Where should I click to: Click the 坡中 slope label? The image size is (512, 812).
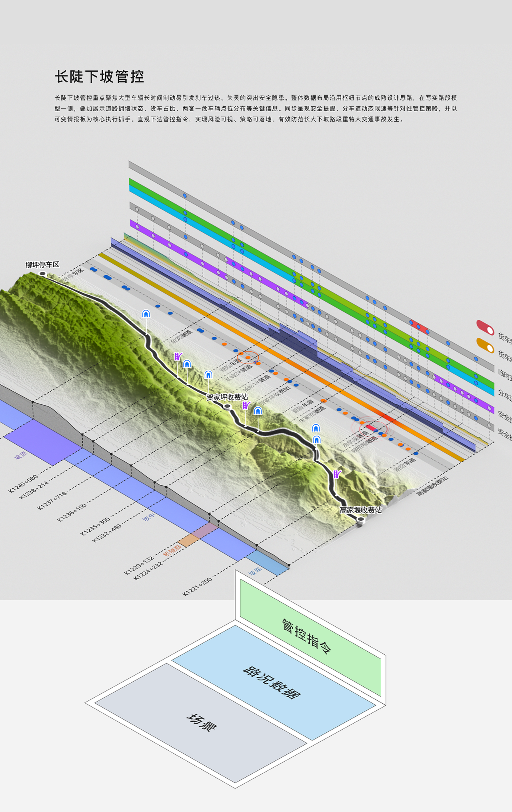tap(149, 517)
